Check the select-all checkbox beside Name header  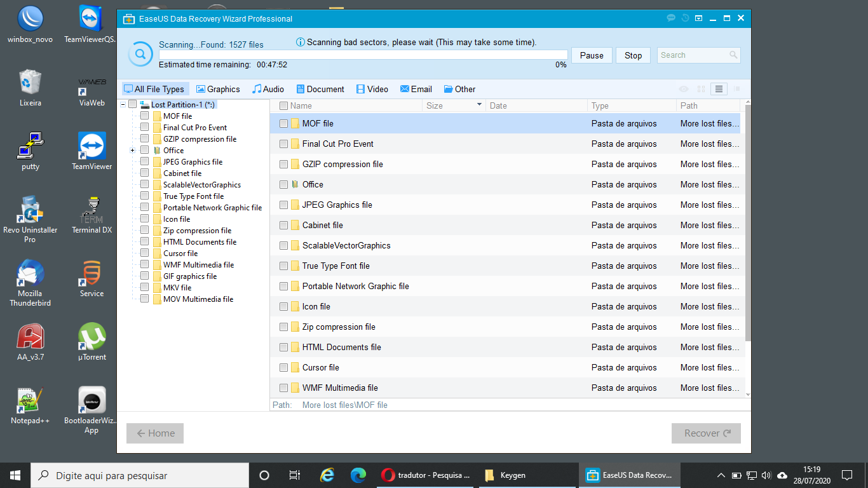click(284, 106)
